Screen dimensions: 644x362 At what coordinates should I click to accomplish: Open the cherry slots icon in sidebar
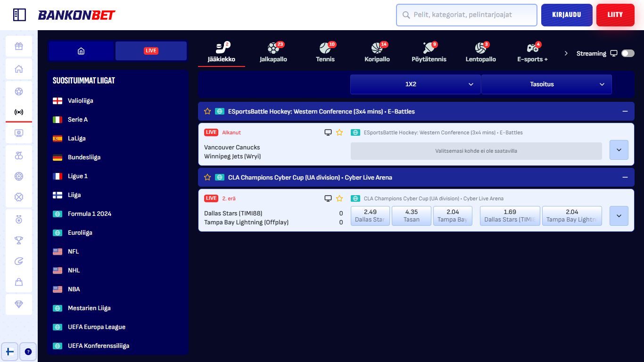pyautogui.click(x=19, y=156)
